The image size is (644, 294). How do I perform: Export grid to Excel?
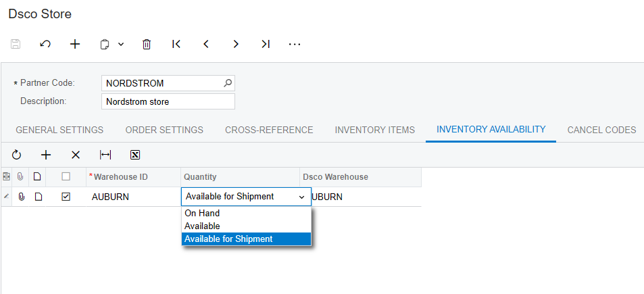pyautogui.click(x=135, y=155)
